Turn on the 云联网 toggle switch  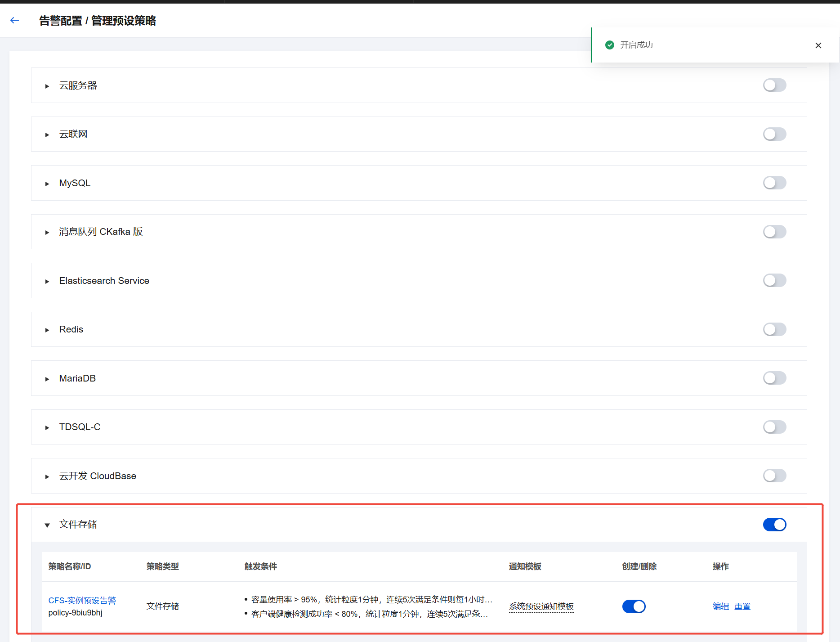tap(774, 134)
